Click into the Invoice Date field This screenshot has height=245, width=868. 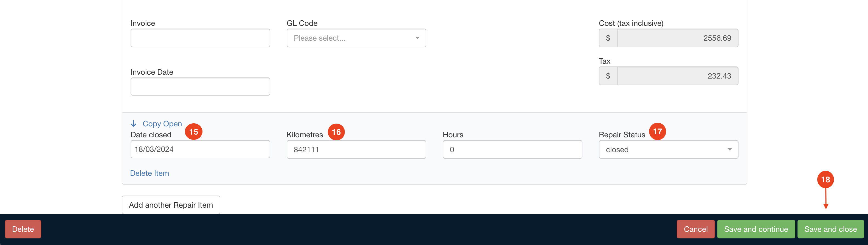pyautogui.click(x=200, y=87)
